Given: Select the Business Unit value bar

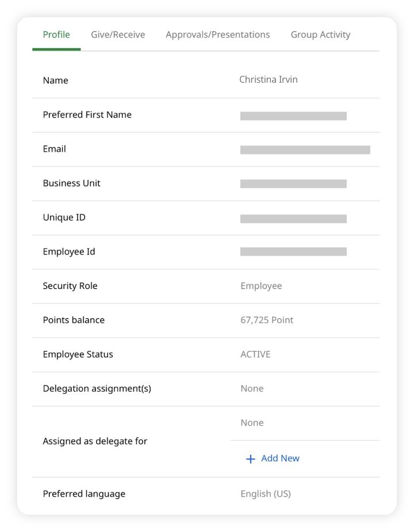Looking at the screenshot, I should (294, 184).
